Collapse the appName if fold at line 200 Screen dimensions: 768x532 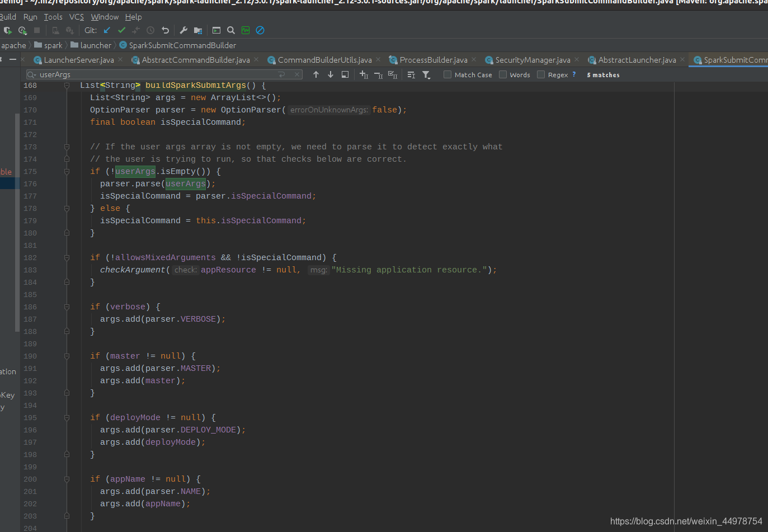pyautogui.click(x=67, y=479)
